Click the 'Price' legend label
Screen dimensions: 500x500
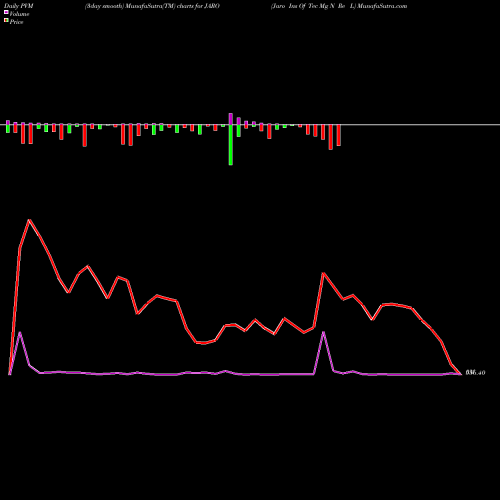(x=16, y=22)
